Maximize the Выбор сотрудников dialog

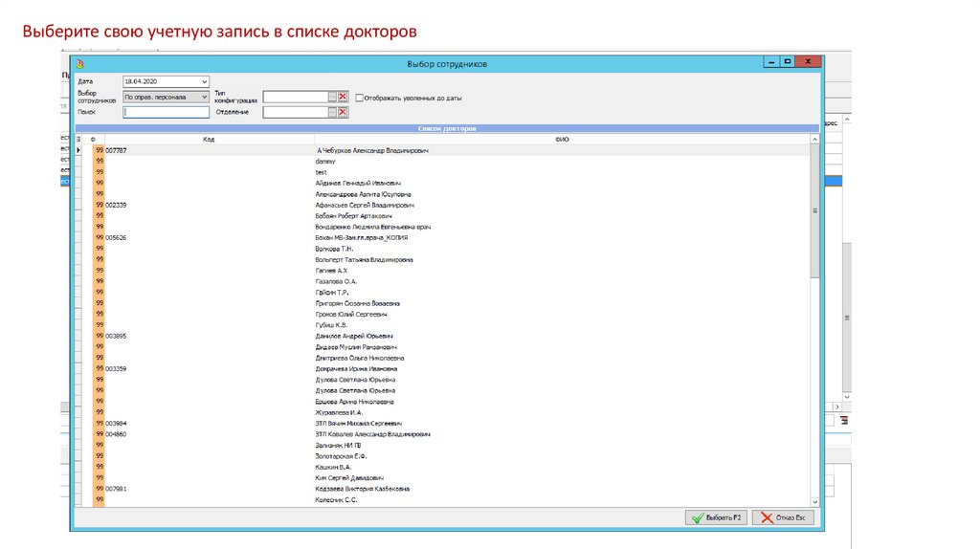[x=788, y=62]
